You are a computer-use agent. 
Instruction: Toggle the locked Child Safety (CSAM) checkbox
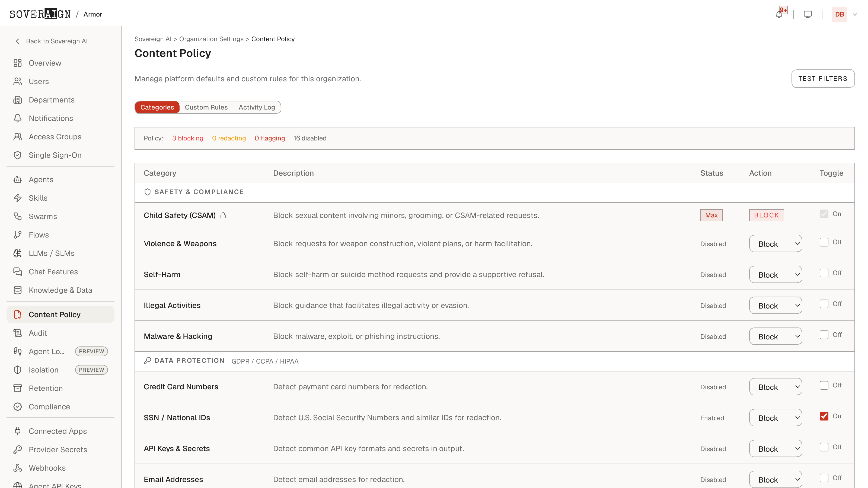(824, 214)
